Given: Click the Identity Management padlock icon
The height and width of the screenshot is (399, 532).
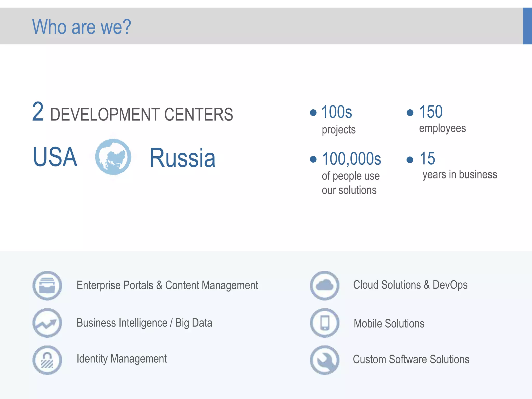Looking at the screenshot, I should 47,360.
